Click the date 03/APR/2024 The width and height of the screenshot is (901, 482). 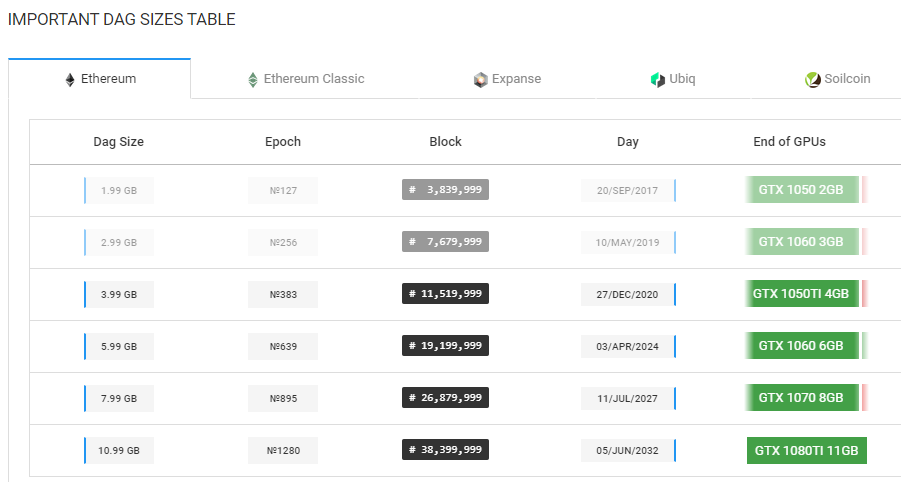628,346
